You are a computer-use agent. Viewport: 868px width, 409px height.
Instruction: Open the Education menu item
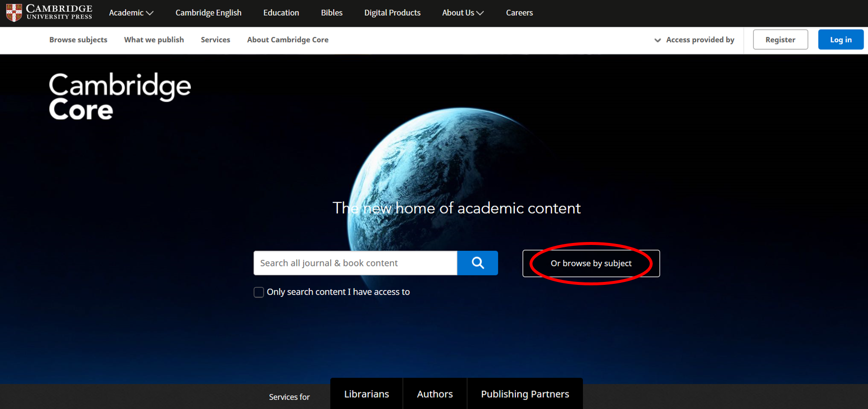281,13
